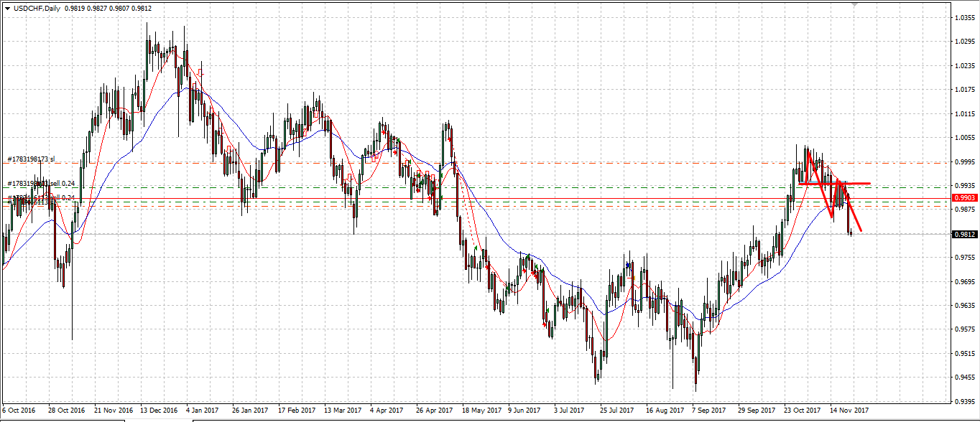
Task: Click the 25 Jul 2017 date label
Action: coord(618,411)
